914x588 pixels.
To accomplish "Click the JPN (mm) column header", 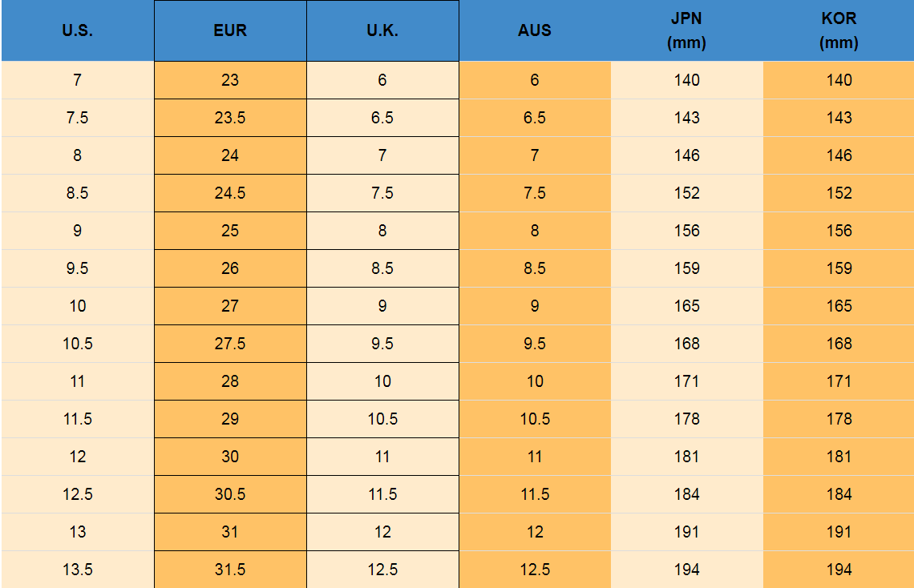I will [x=686, y=31].
